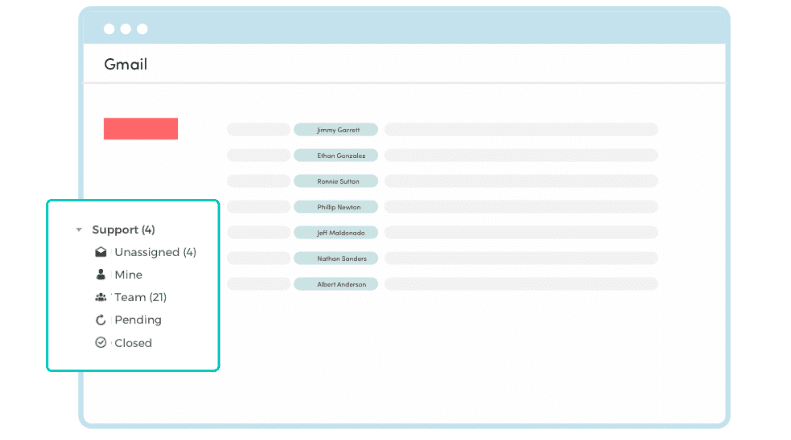Open the Team (21) view
This screenshot has height=440, width=791.
tap(141, 297)
